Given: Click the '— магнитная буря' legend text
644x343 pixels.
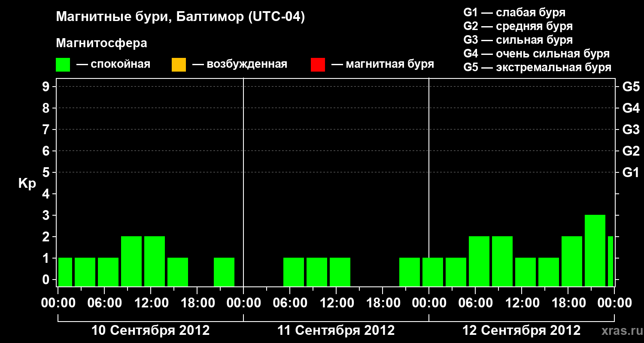Looking at the screenshot, I should click(x=383, y=64).
